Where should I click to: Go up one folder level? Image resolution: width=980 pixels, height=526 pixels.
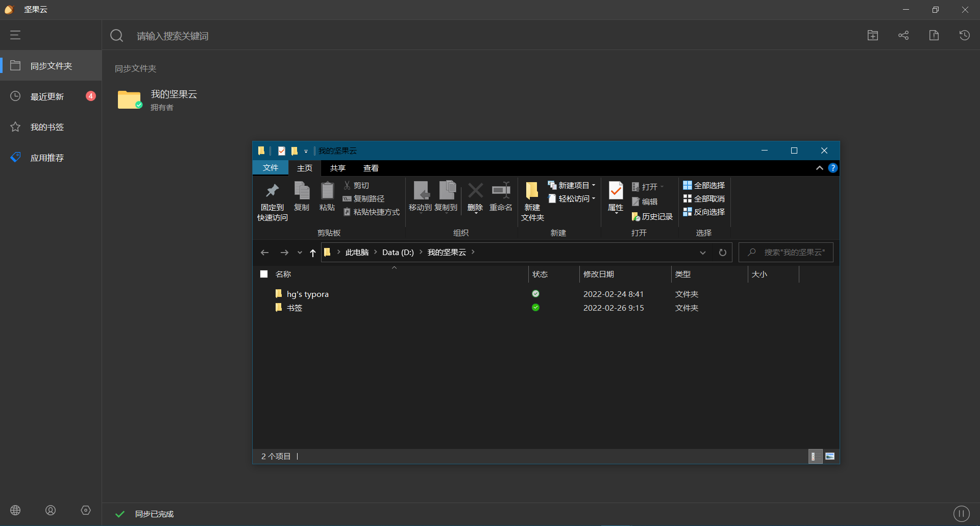[313, 253]
